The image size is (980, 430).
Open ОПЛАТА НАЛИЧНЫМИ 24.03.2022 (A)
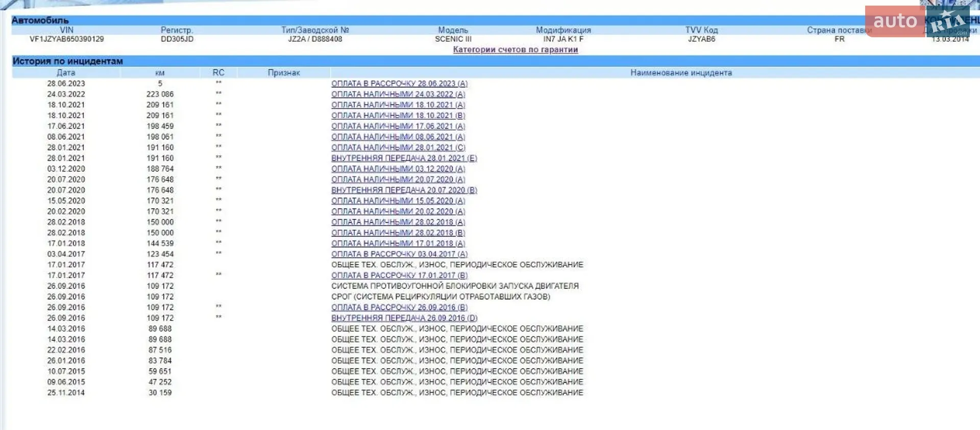click(x=398, y=94)
